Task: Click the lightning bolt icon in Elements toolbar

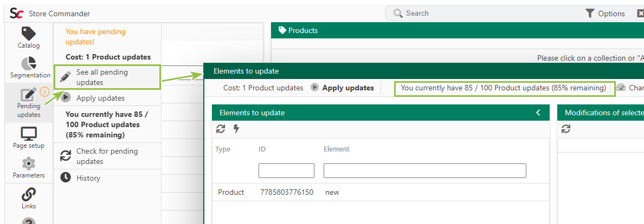Action: (236, 129)
